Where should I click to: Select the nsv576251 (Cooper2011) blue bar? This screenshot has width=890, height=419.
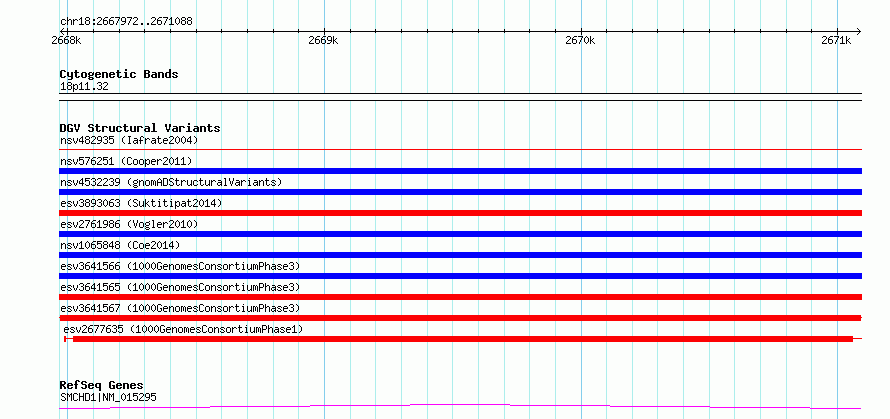pos(460,171)
